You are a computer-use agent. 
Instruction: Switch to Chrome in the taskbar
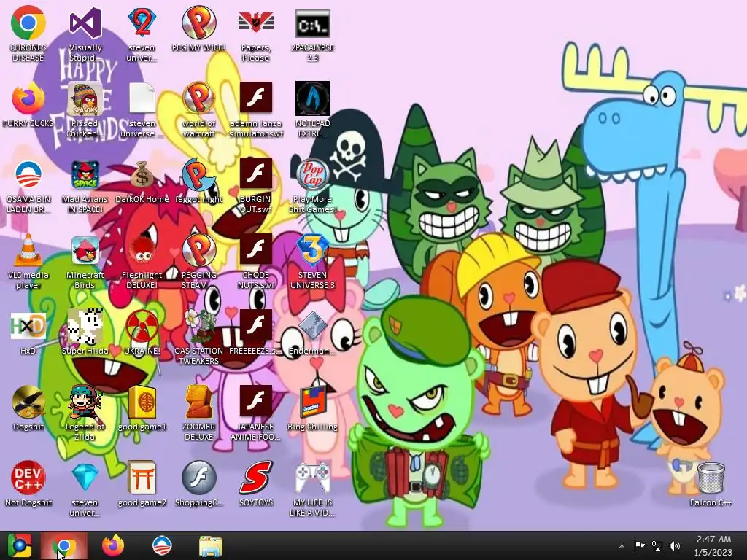pos(64,545)
